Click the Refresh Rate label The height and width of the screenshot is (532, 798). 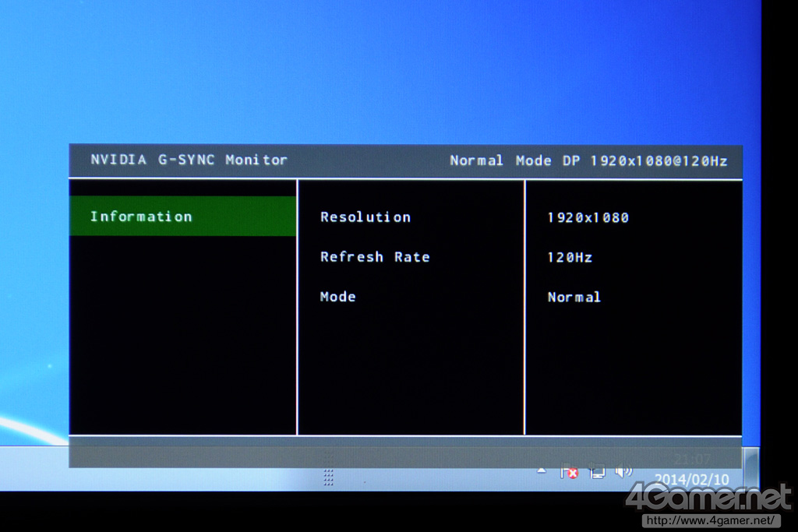[375, 257]
